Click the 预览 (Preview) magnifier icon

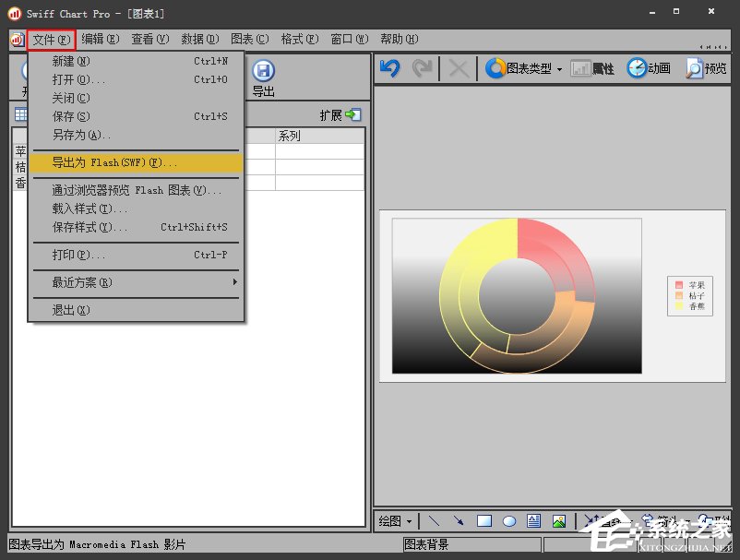694,68
